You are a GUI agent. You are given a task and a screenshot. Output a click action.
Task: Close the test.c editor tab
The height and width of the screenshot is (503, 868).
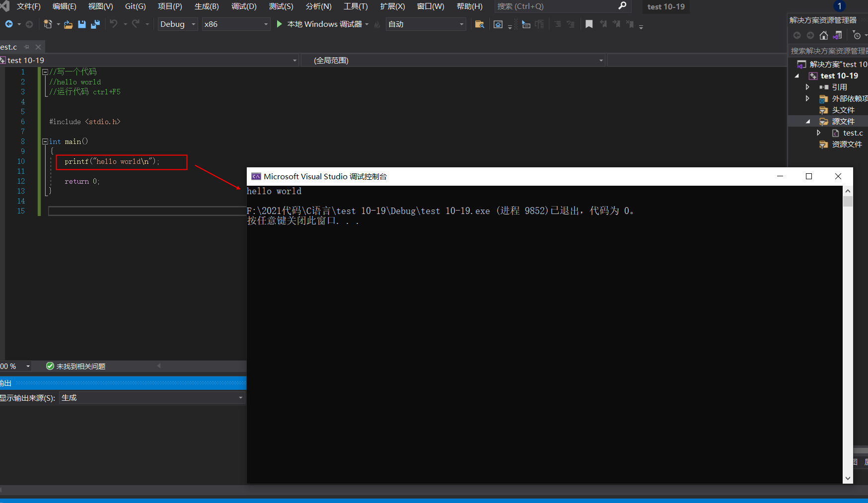(38, 47)
